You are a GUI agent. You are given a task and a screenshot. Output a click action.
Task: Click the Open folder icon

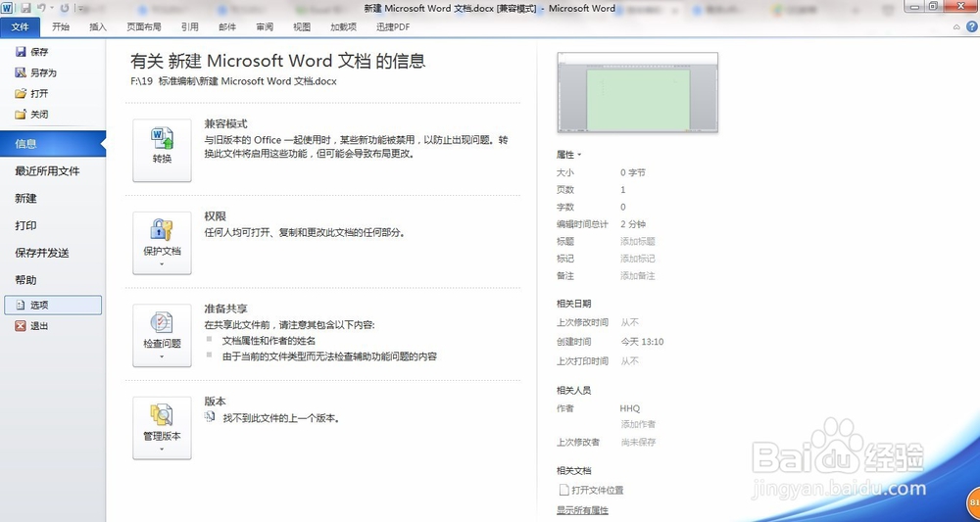(x=21, y=94)
